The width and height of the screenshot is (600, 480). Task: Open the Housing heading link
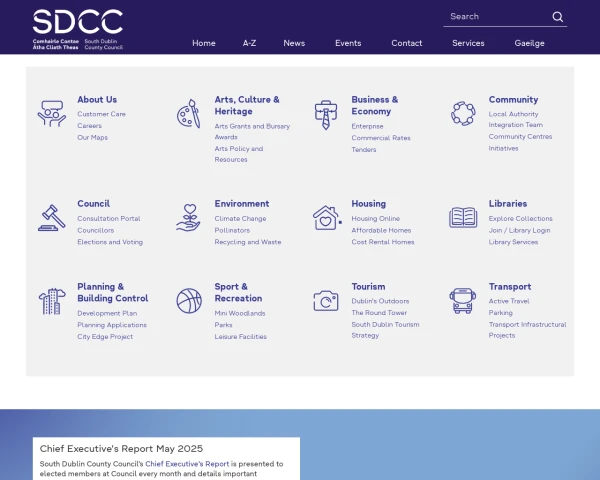coord(368,204)
